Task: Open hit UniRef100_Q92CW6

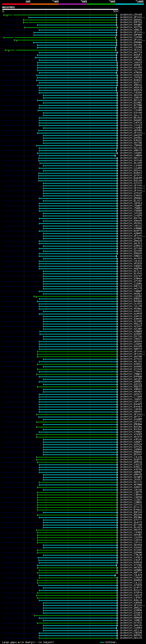Action: tap(131, 357)
